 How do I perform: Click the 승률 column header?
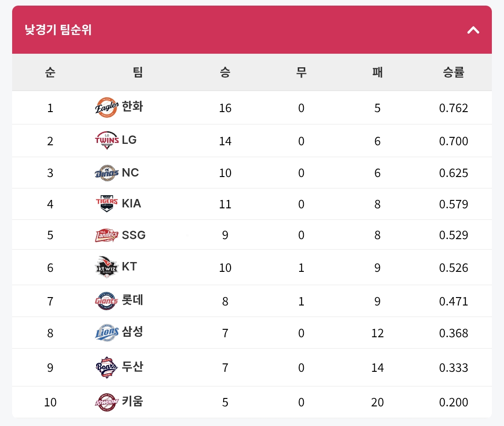click(454, 72)
